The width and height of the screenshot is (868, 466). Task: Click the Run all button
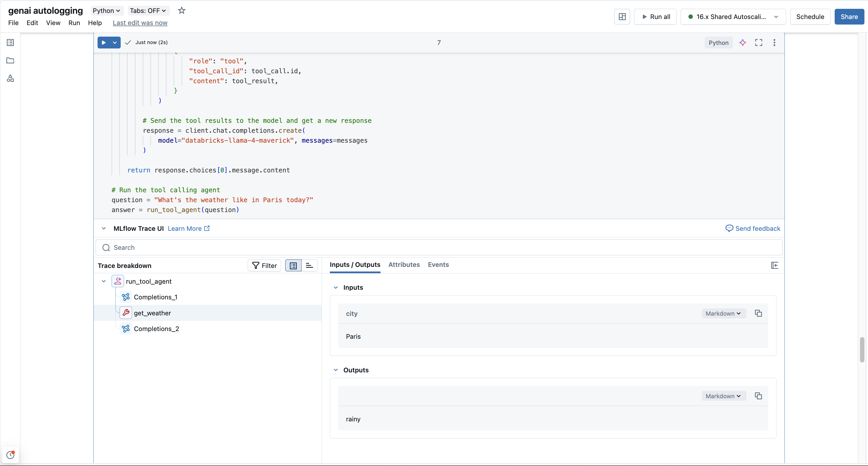tap(655, 17)
